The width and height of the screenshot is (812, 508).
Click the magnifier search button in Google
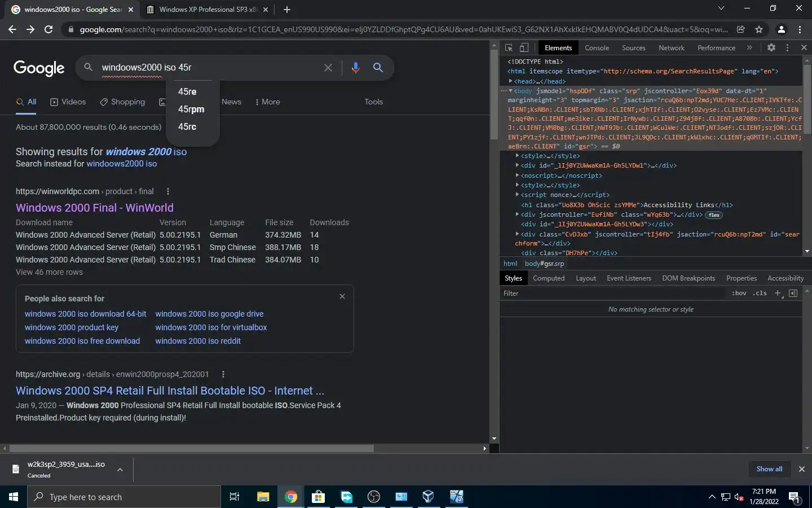(378, 68)
